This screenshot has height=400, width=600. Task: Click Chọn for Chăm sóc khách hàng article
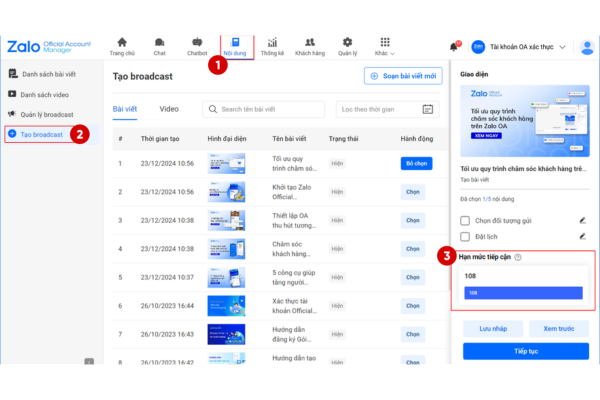tap(412, 249)
